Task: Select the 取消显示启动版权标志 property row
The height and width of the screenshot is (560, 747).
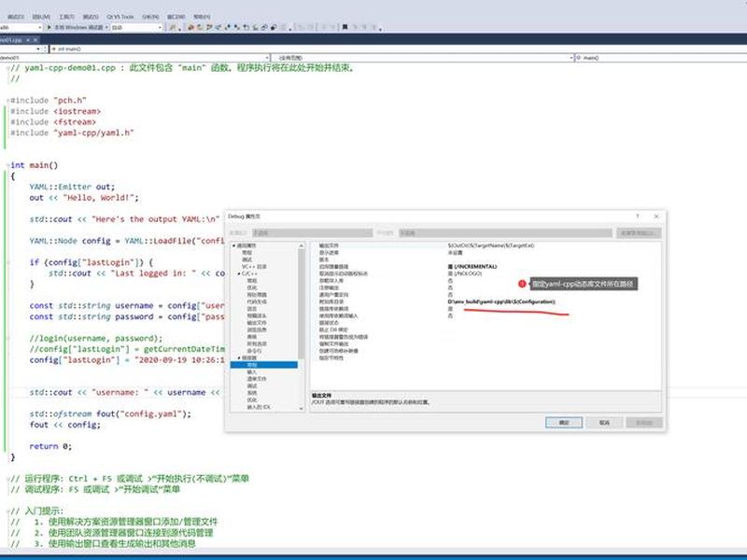Action: (486, 273)
